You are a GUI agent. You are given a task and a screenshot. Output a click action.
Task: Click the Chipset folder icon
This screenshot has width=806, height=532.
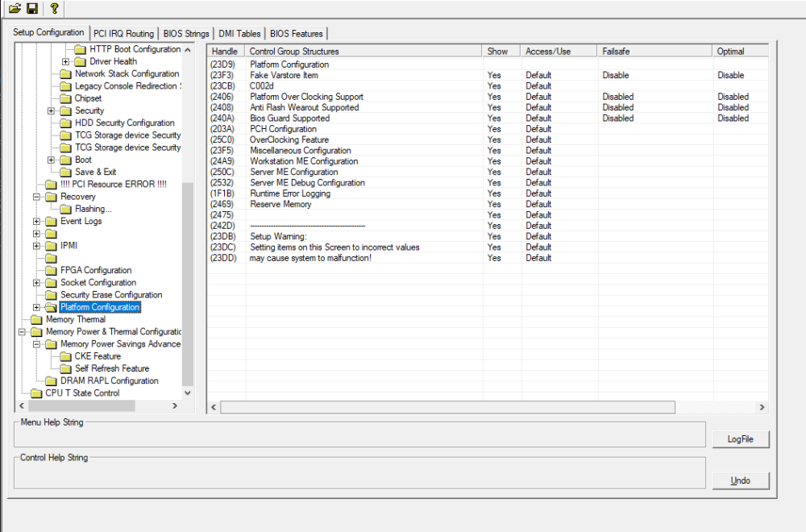point(66,98)
